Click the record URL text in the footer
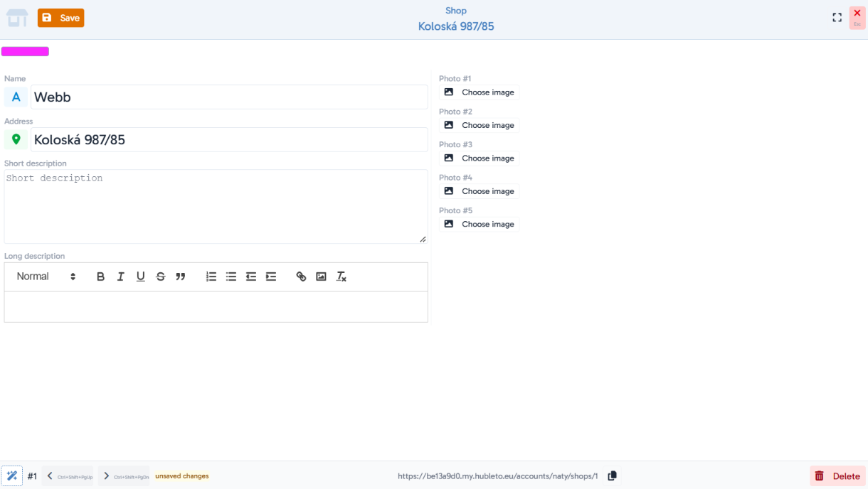868x489 pixels. click(x=498, y=476)
